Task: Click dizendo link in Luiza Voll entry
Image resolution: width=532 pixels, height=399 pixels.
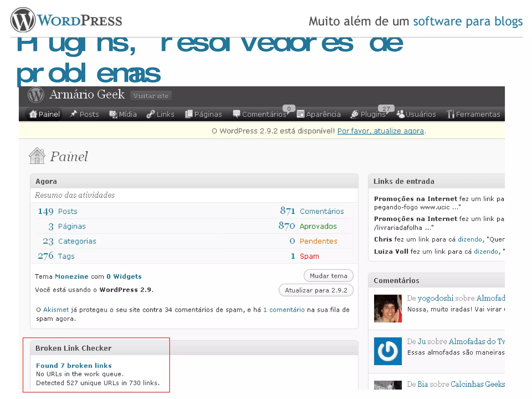Action: pos(486,251)
